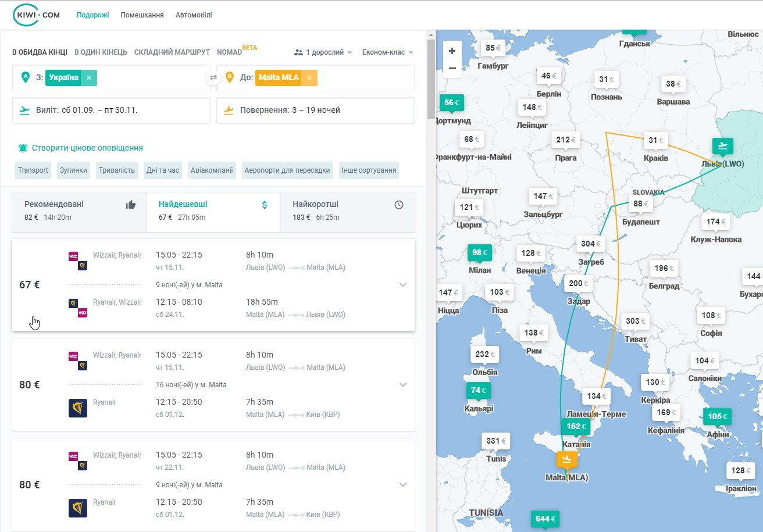Click the 212 € Прага price marker
Screen dimensions: 763x532
click(566, 140)
